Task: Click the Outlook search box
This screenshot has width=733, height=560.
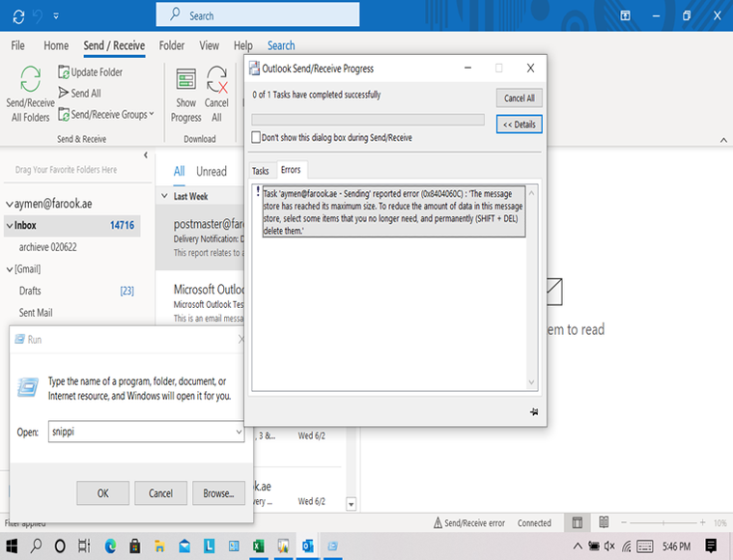Action: pyautogui.click(x=258, y=15)
